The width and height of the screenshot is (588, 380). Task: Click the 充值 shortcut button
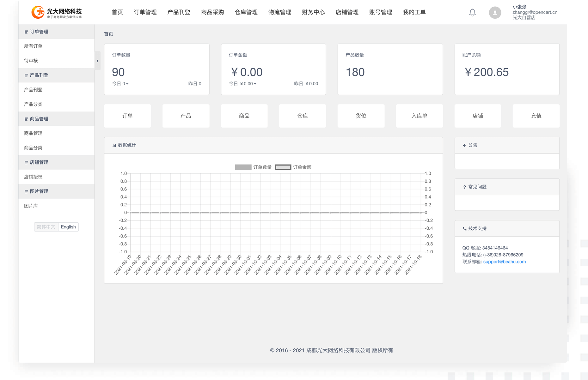coord(536,116)
